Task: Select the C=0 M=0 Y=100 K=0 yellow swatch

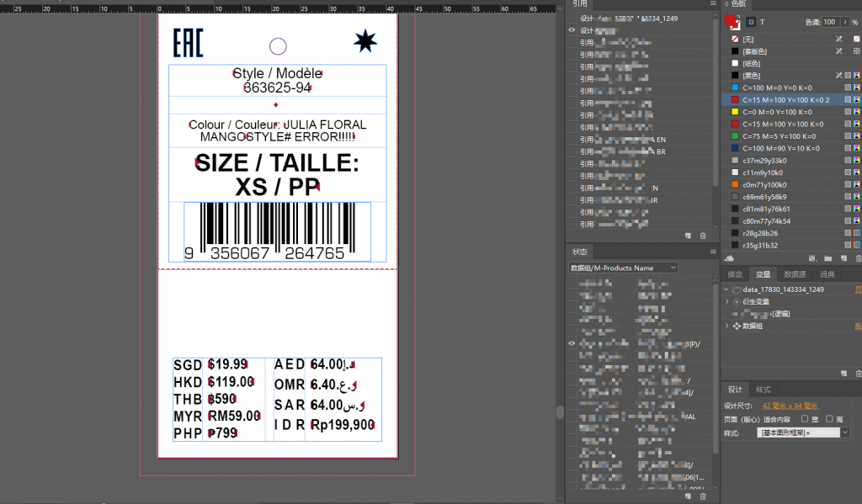Action: coord(790,112)
